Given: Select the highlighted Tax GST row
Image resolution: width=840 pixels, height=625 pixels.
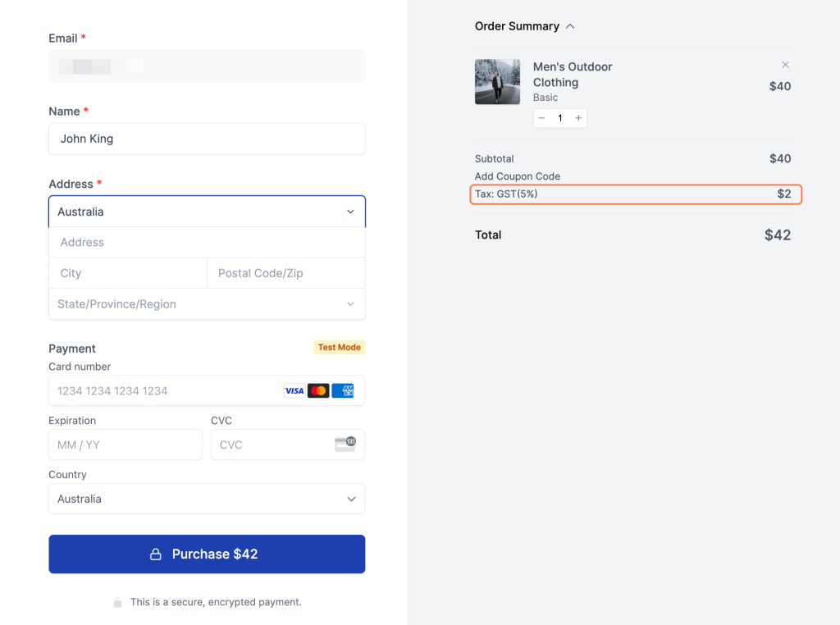Looking at the screenshot, I should (636, 194).
